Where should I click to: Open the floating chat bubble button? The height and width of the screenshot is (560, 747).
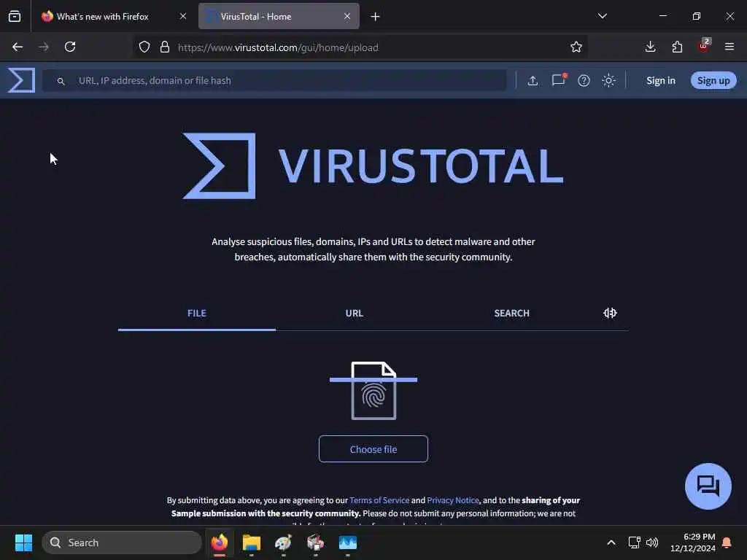pyautogui.click(x=708, y=486)
